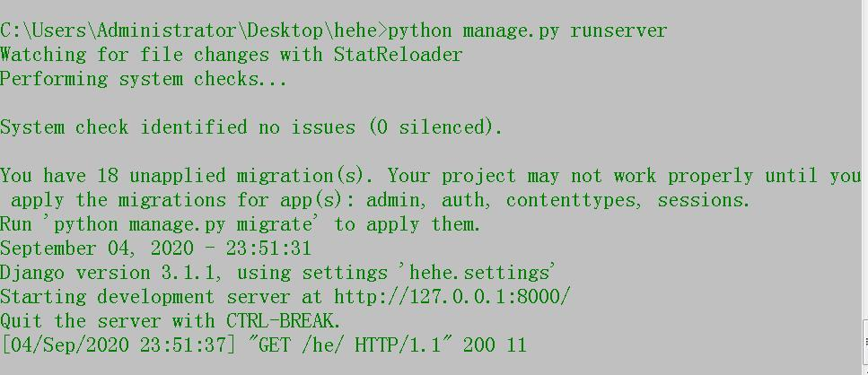Image resolution: width=868 pixels, height=375 pixels.
Task: Click the http://127.0.0.1:8000/ server URL
Action: point(452,296)
